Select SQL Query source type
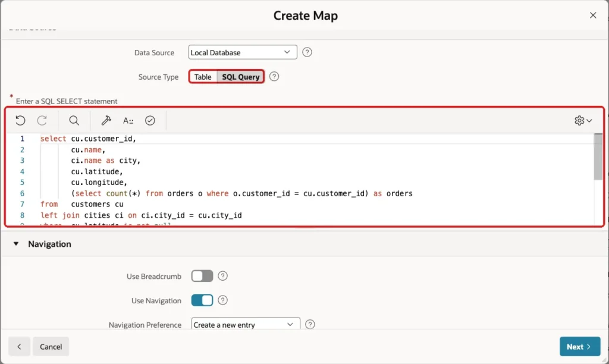This screenshot has width=609, height=364. 240,77
